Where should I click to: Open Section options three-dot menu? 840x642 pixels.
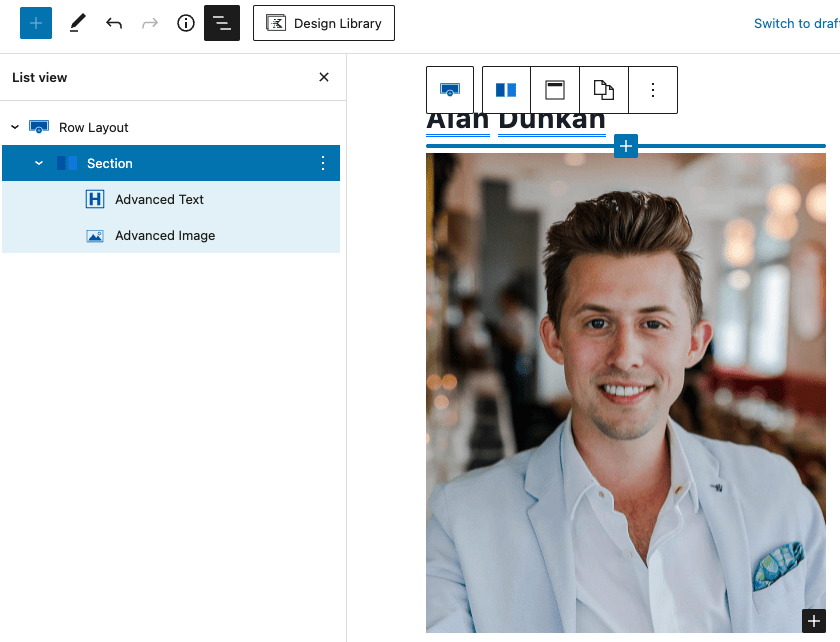323,163
